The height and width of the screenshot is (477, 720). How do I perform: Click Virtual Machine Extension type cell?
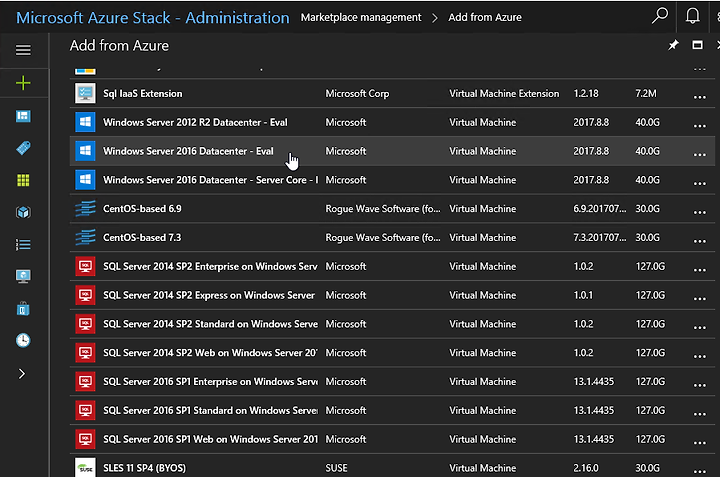pos(504,94)
